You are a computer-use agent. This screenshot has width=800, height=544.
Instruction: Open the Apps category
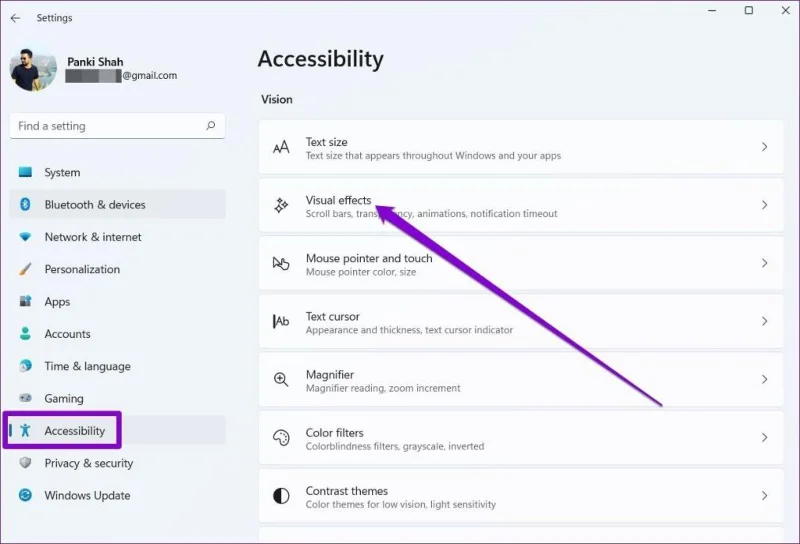(x=117, y=301)
